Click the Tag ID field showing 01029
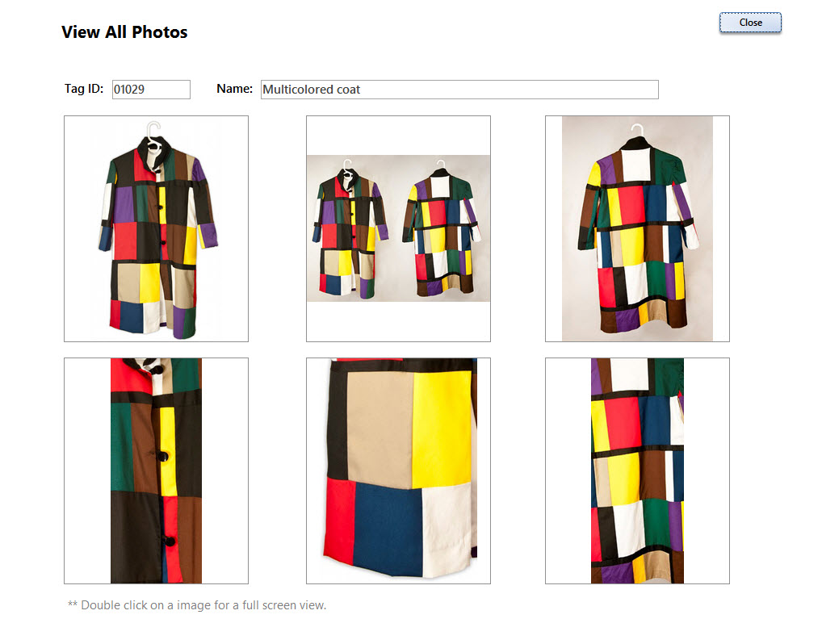The width and height of the screenshot is (822, 644). (x=151, y=90)
